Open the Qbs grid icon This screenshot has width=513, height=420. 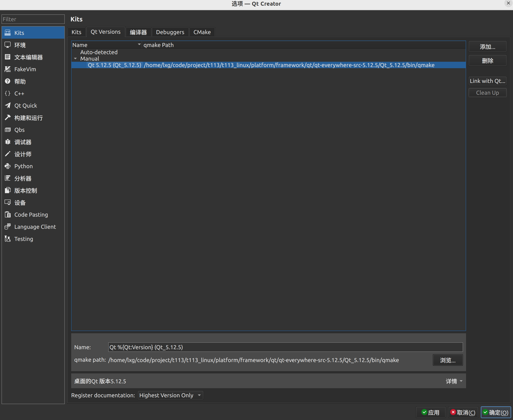click(8, 130)
